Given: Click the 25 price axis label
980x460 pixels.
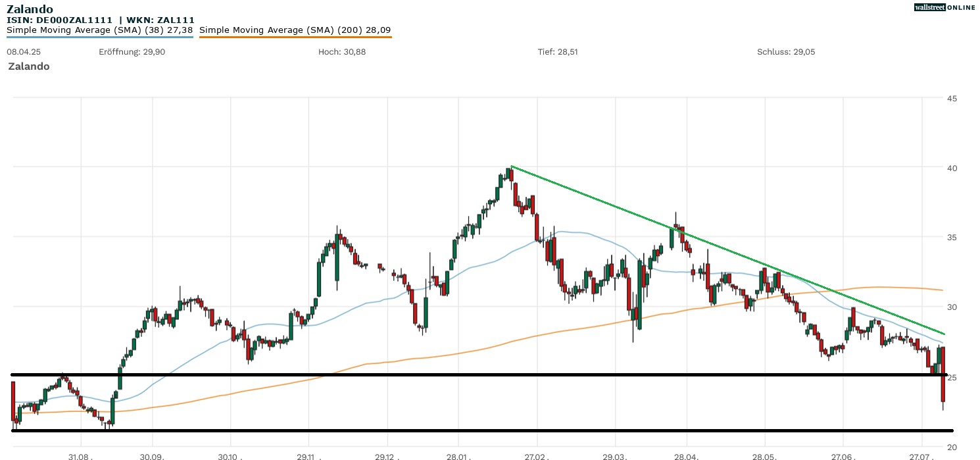Looking at the screenshot, I should pos(952,377).
